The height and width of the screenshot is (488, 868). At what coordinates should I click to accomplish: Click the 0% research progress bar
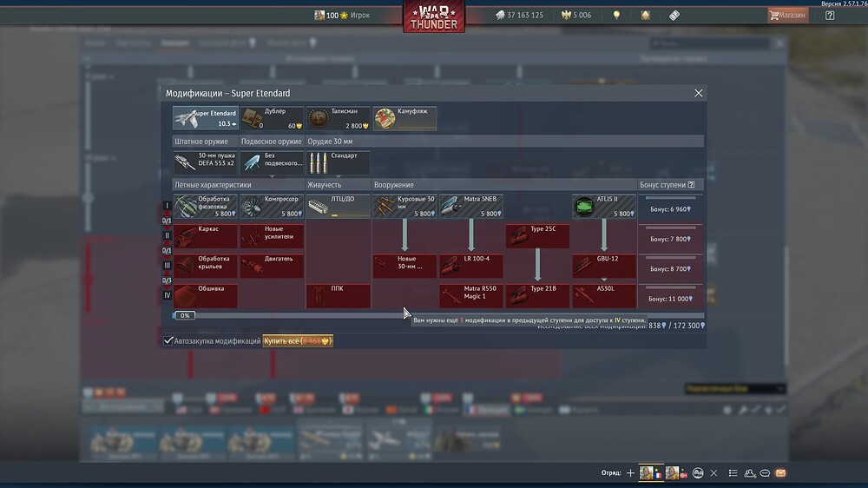[x=437, y=315]
